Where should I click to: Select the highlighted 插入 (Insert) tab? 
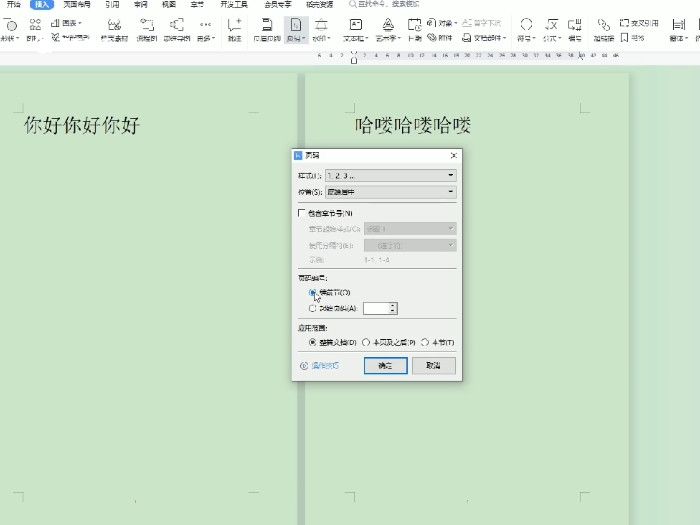[42, 4]
